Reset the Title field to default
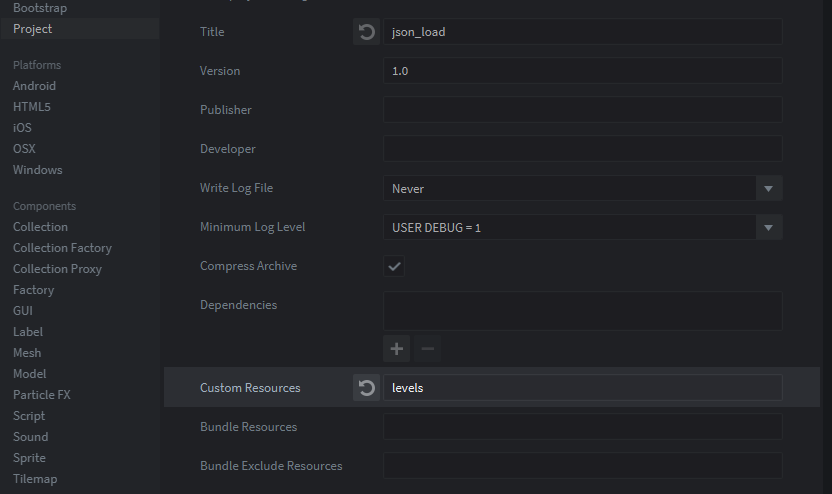Screen dimensions: 832x494 (x=366, y=32)
